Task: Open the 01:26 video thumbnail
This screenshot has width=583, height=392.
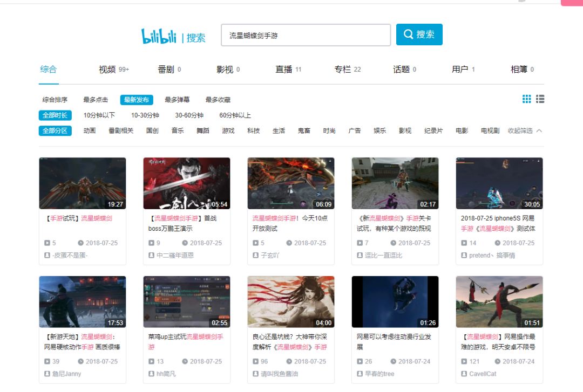Action: [395, 302]
